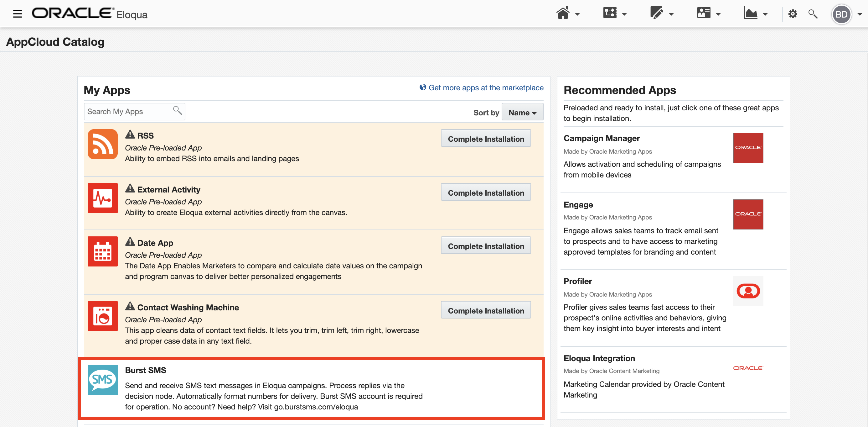This screenshot has width=868, height=427.
Task: Click Complete Installation for RSS
Action: 486,139
